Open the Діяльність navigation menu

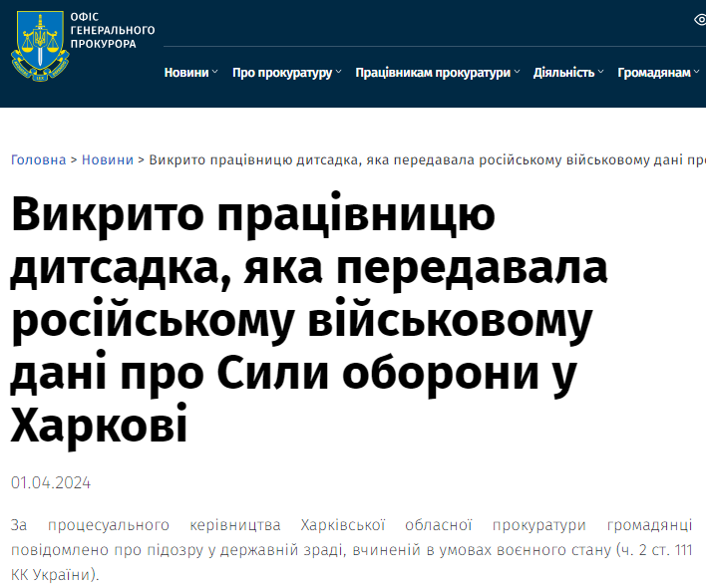563,73
